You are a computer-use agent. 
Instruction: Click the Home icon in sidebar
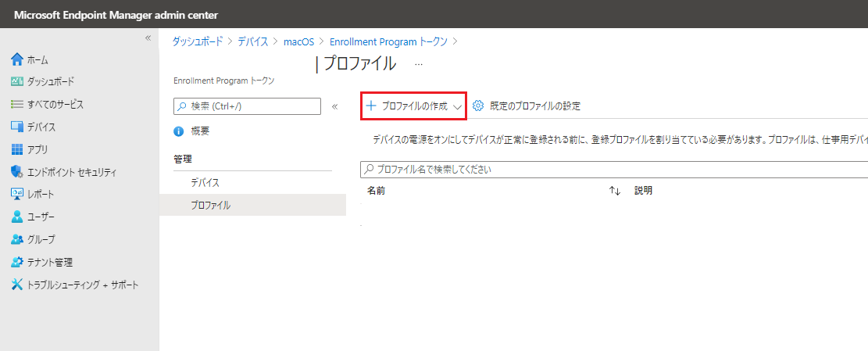point(17,59)
